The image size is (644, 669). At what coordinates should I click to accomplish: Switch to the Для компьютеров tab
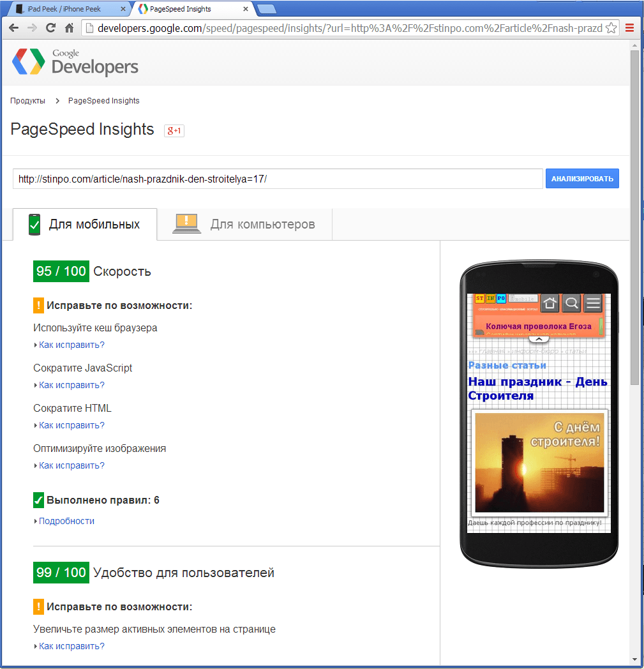click(x=245, y=225)
